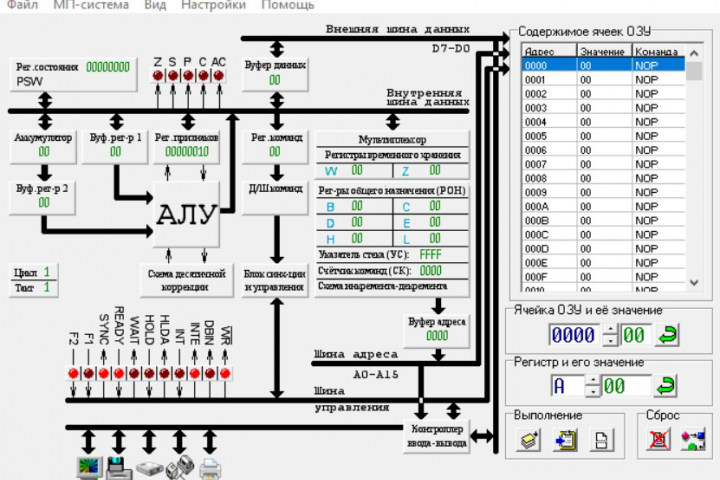
Task: Click the Буфер адреса block
Action: tap(437, 330)
